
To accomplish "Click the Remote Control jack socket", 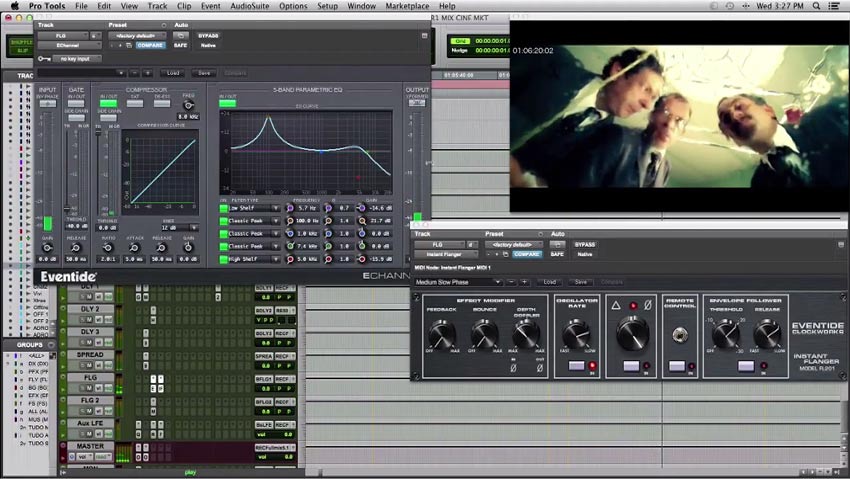I will tap(680, 335).
